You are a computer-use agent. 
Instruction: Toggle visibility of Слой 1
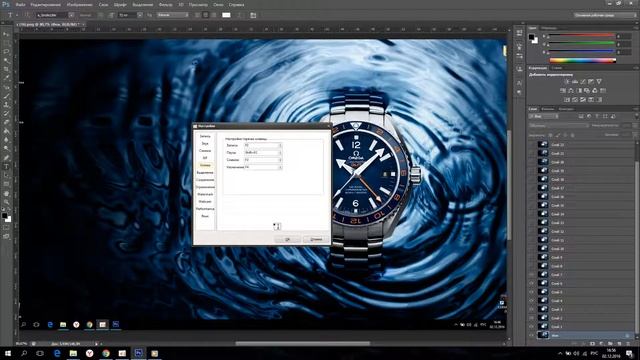coord(531,327)
